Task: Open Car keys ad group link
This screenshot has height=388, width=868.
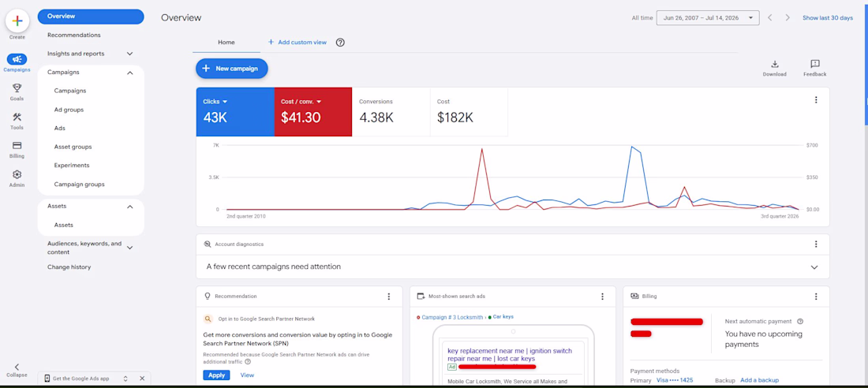Action: tap(503, 317)
